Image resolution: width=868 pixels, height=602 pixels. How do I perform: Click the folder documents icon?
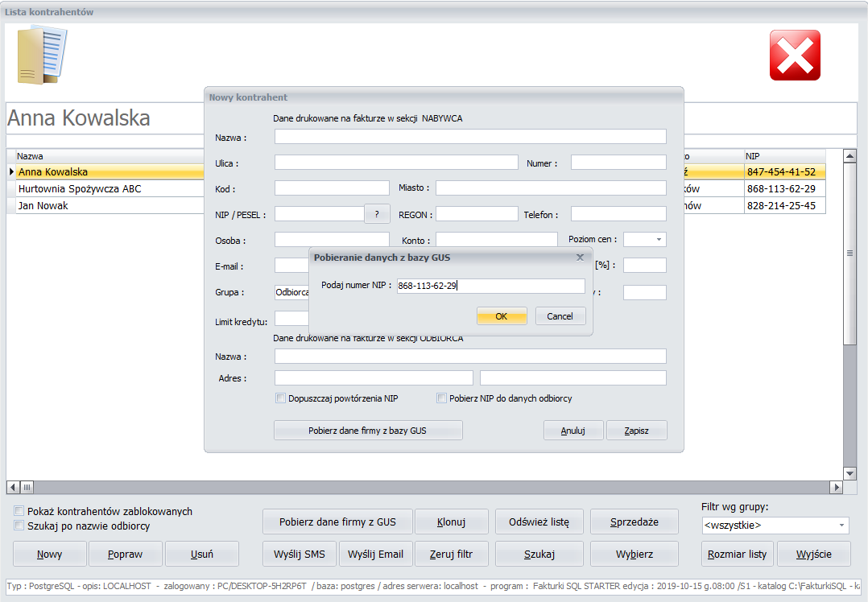click(x=42, y=56)
